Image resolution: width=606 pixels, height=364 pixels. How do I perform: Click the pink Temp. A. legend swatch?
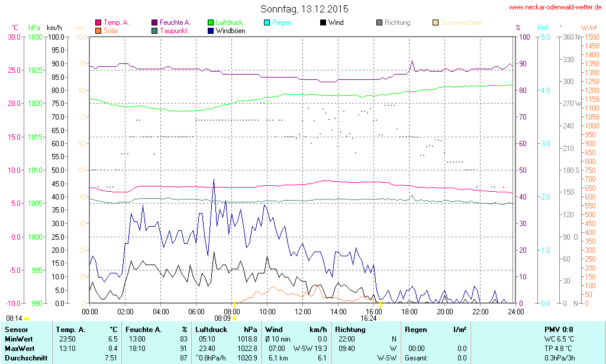(98, 23)
